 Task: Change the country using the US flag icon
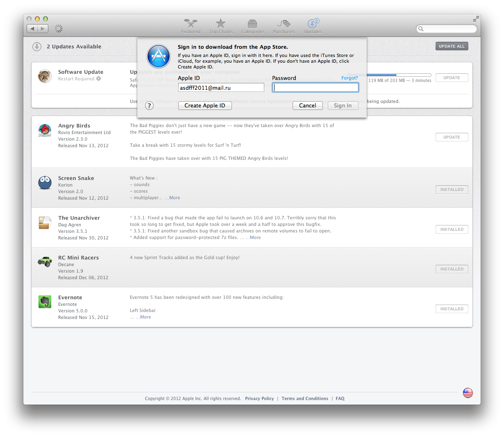468,393
